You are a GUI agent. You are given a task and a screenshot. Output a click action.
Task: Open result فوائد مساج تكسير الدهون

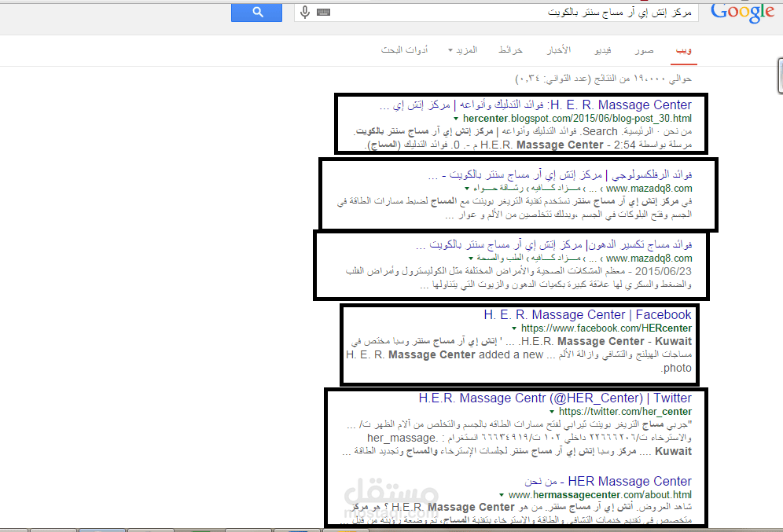pyautogui.click(x=553, y=244)
